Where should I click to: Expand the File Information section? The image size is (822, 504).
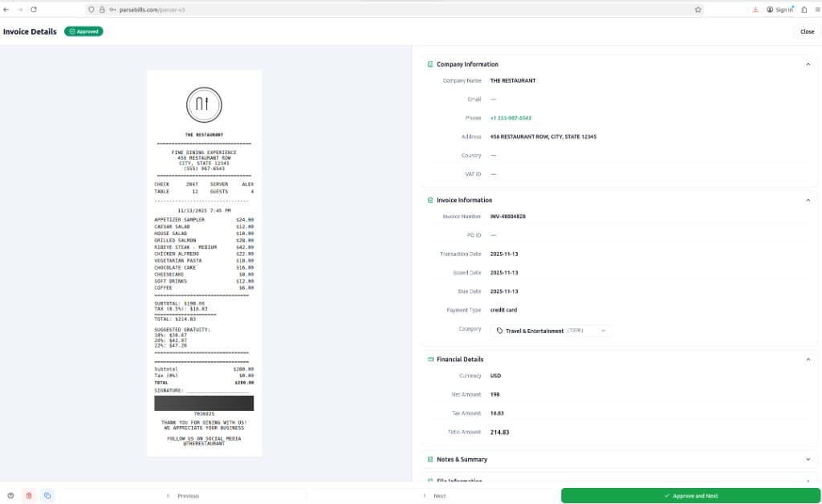coord(808,480)
